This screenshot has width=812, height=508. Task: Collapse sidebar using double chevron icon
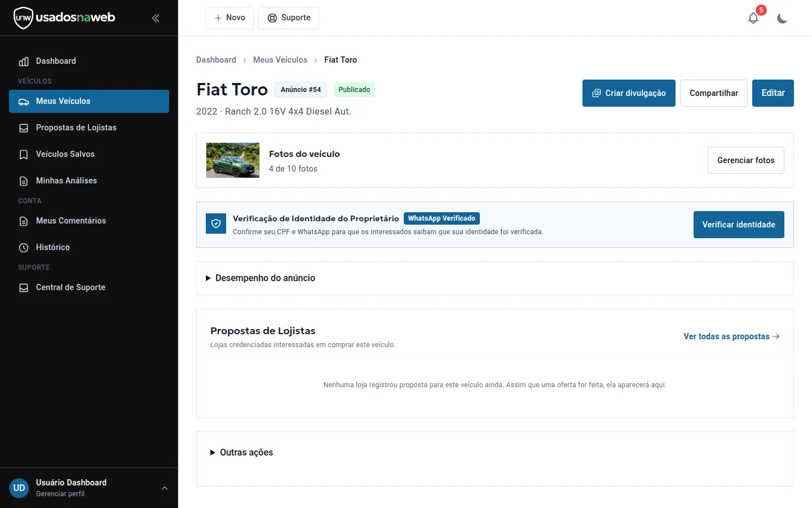click(x=156, y=18)
